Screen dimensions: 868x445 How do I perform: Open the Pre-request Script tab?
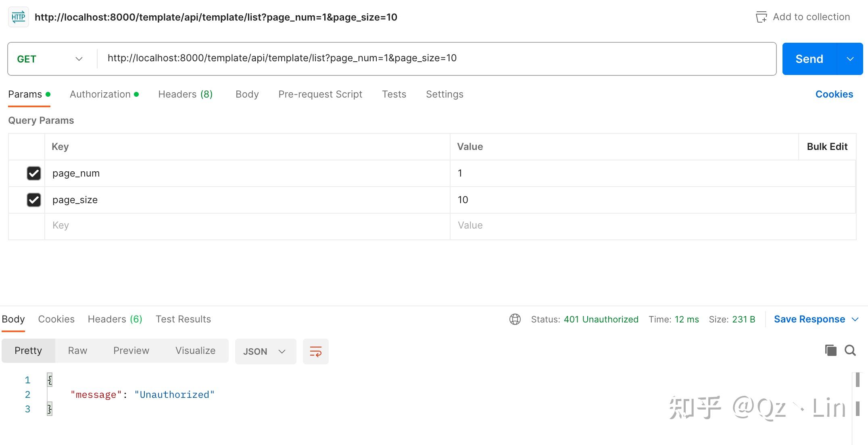coord(320,94)
